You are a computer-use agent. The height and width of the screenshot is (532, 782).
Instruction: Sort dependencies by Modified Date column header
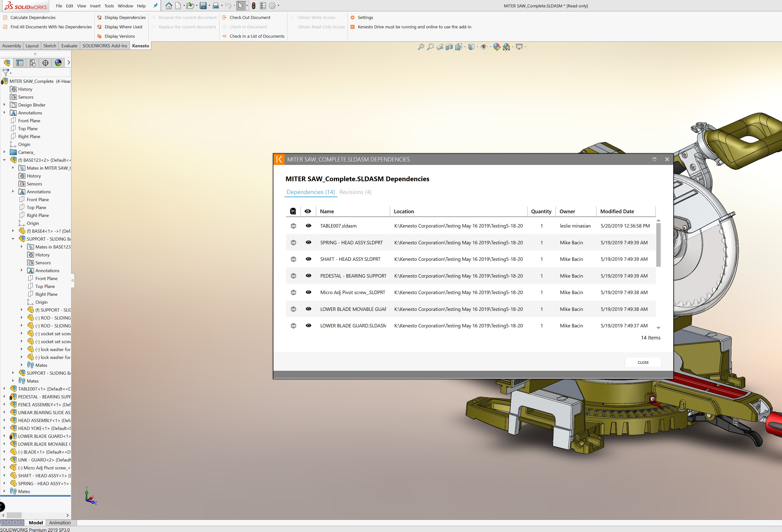[617, 211]
